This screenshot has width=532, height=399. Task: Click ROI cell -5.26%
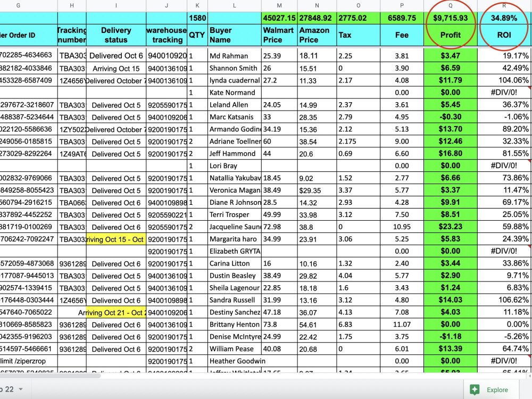coord(504,337)
